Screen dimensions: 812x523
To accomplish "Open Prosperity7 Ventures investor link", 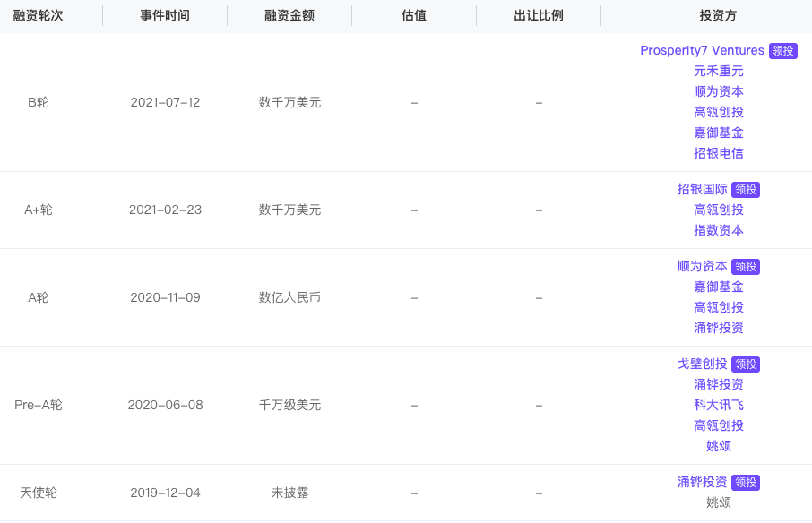I will click(702, 50).
